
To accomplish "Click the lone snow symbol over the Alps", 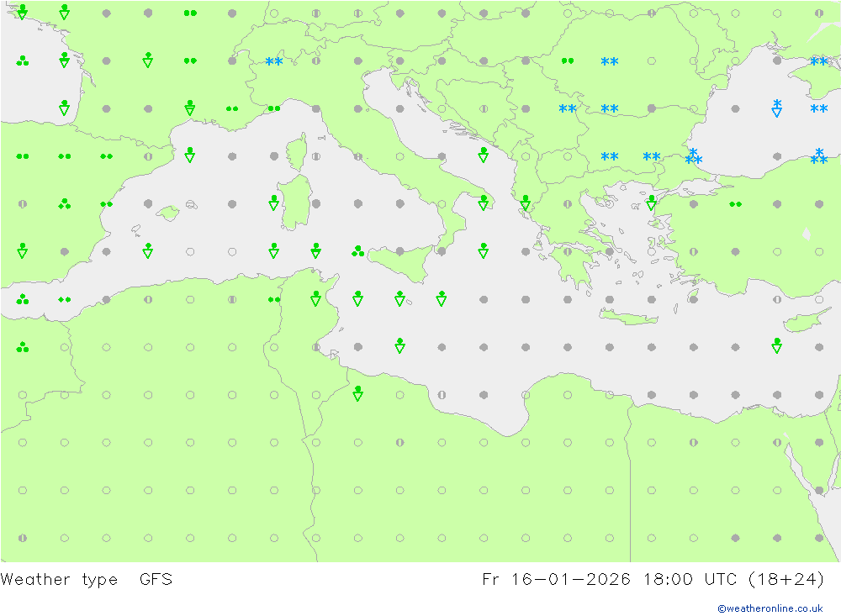I will tap(274, 61).
